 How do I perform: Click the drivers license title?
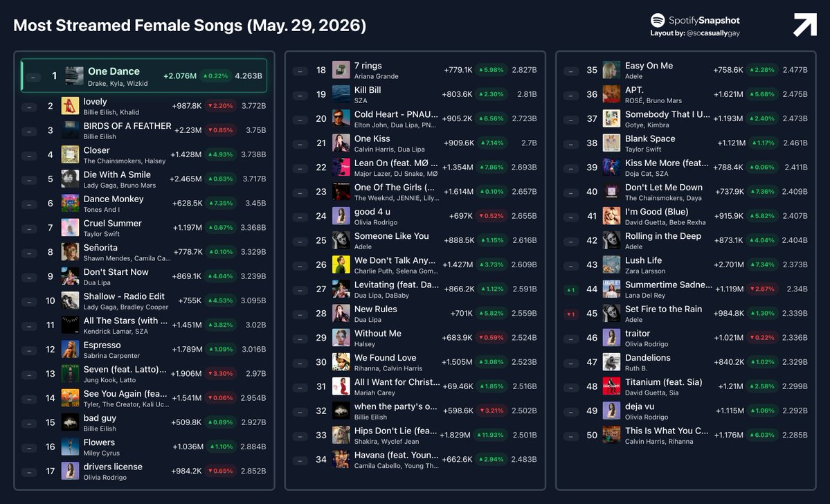[x=113, y=467]
